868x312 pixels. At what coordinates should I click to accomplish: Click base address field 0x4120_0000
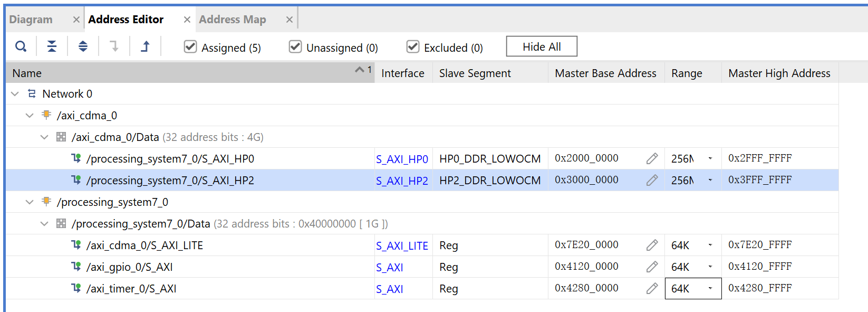[x=586, y=267]
